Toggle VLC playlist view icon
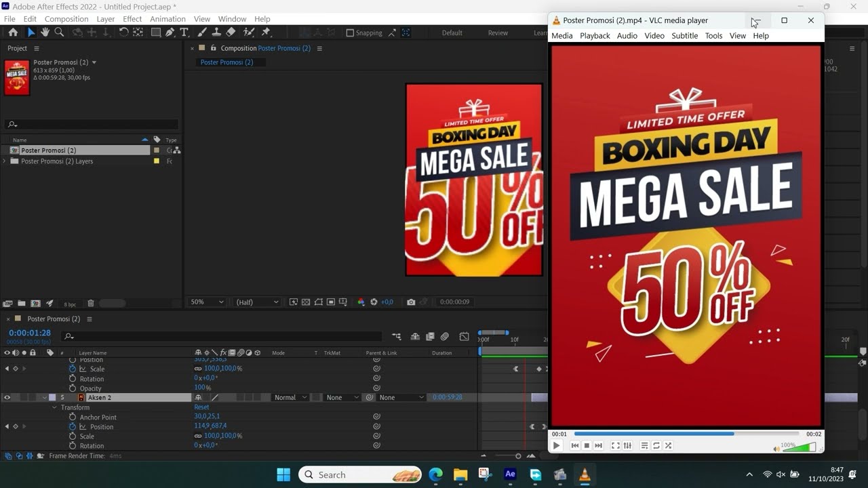This screenshot has width=868, height=488. 645,445
